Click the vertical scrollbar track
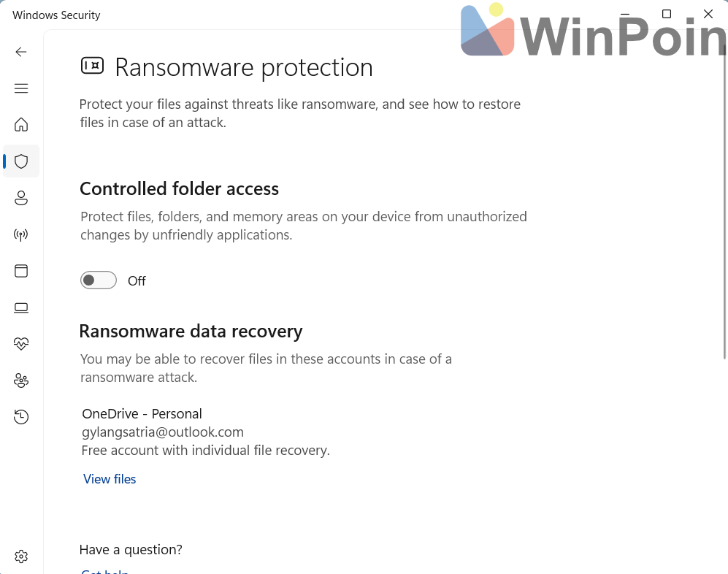 724,292
